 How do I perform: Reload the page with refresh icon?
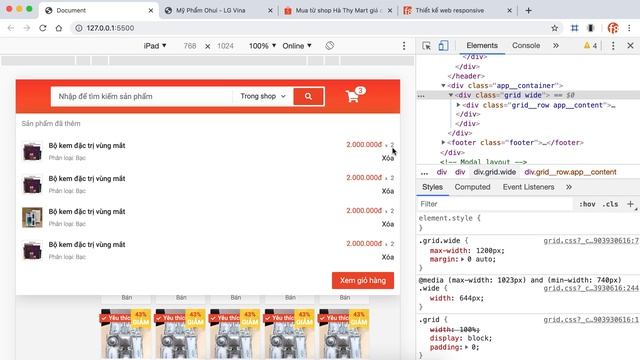[x=42, y=28]
